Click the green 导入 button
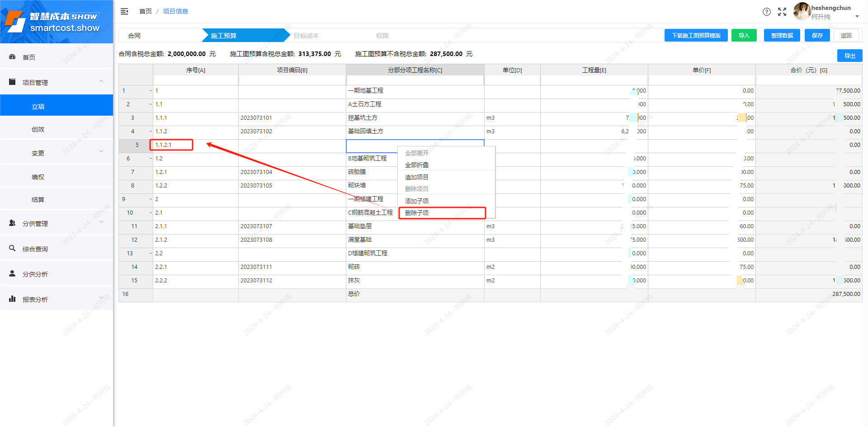Screen dimensions: 868x427 click(744, 36)
